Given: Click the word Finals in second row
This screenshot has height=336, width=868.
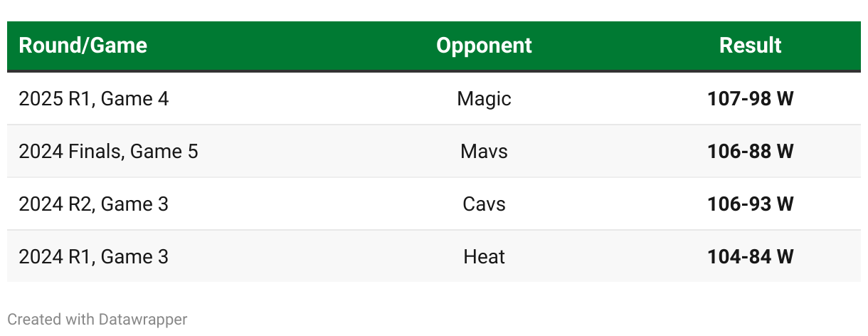Looking at the screenshot, I should (96, 151).
